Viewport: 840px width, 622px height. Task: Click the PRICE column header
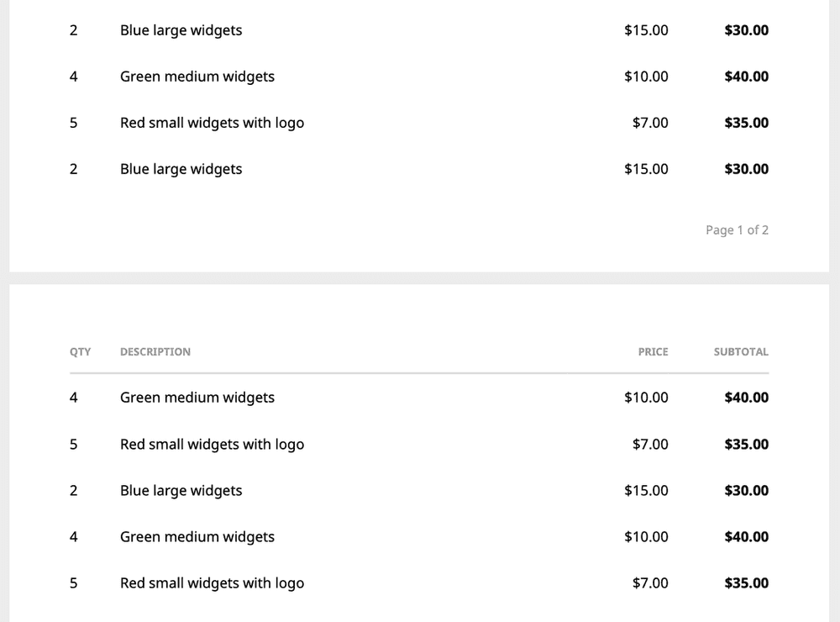653,351
